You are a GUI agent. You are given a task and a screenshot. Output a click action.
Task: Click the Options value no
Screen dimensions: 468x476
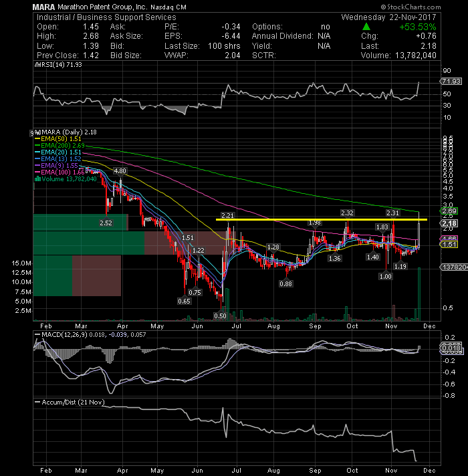326,27
